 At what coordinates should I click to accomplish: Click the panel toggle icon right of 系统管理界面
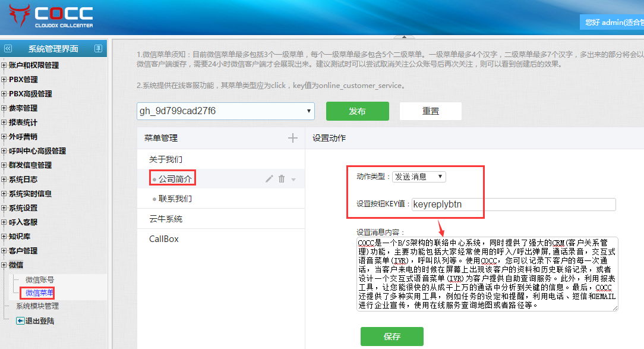98,49
